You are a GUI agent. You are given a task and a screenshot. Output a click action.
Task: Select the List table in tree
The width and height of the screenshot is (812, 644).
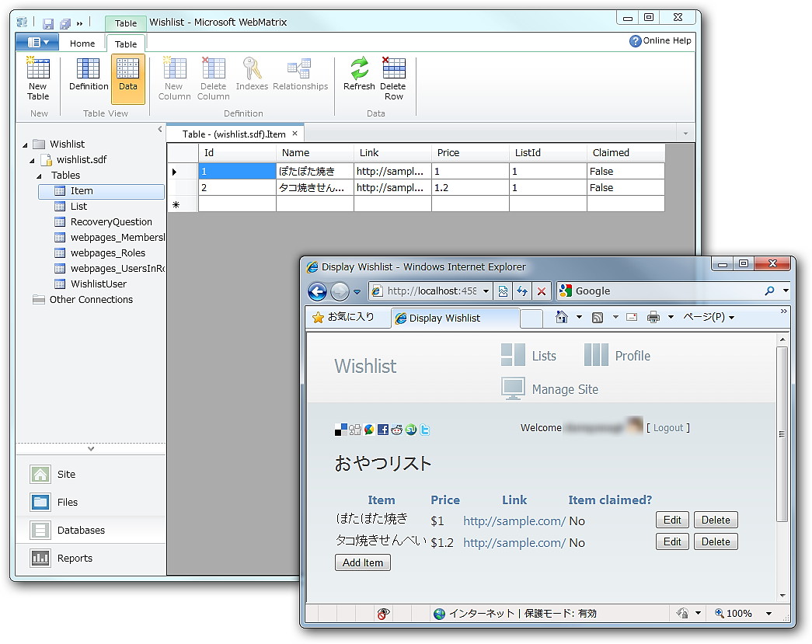pyautogui.click(x=78, y=207)
